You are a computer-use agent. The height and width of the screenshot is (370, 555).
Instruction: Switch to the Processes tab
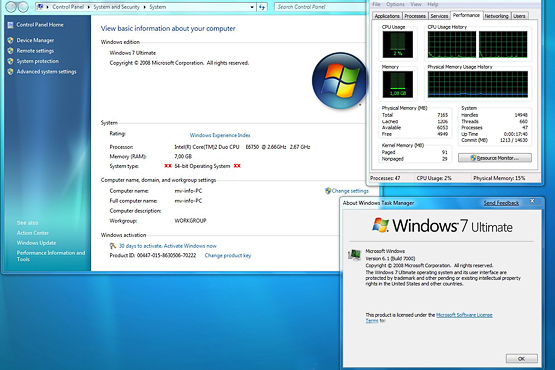[x=415, y=16]
